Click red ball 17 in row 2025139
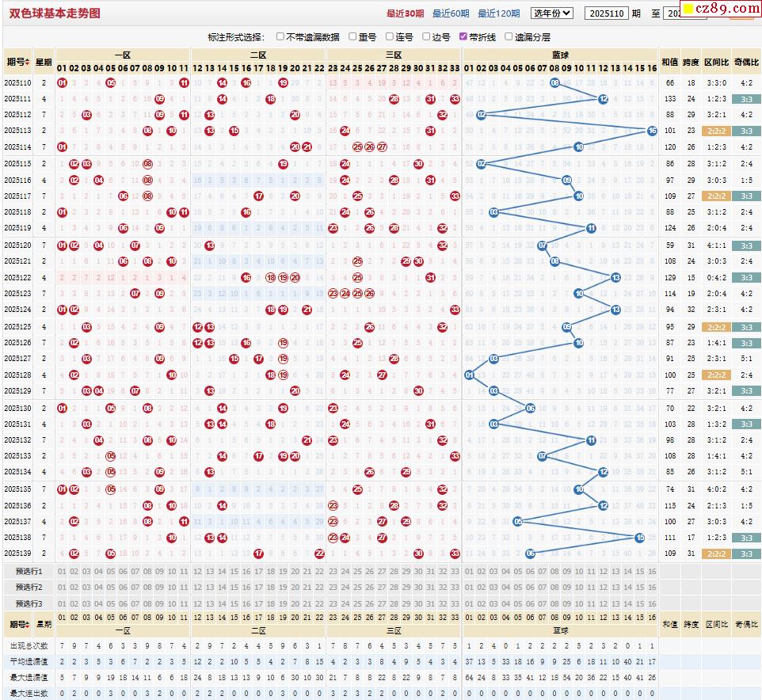The width and height of the screenshot is (762, 700). [258, 554]
